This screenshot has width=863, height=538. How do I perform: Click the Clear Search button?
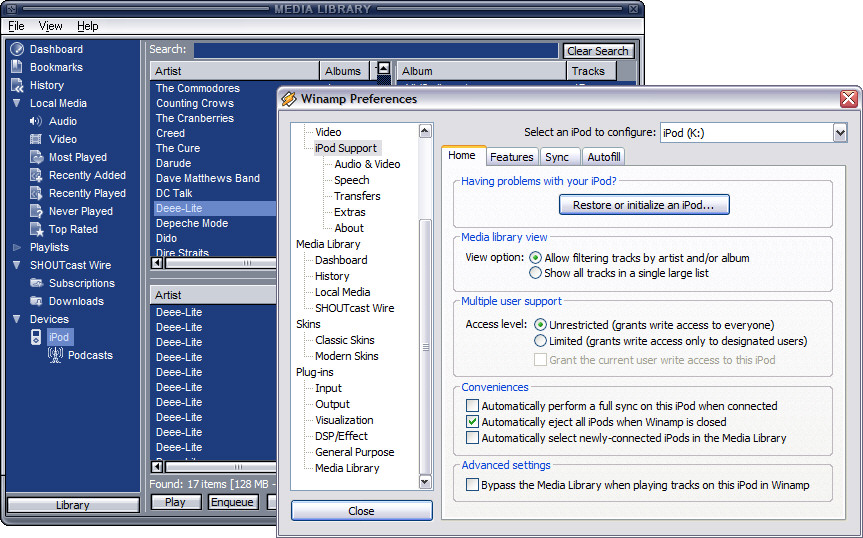(598, 51)
